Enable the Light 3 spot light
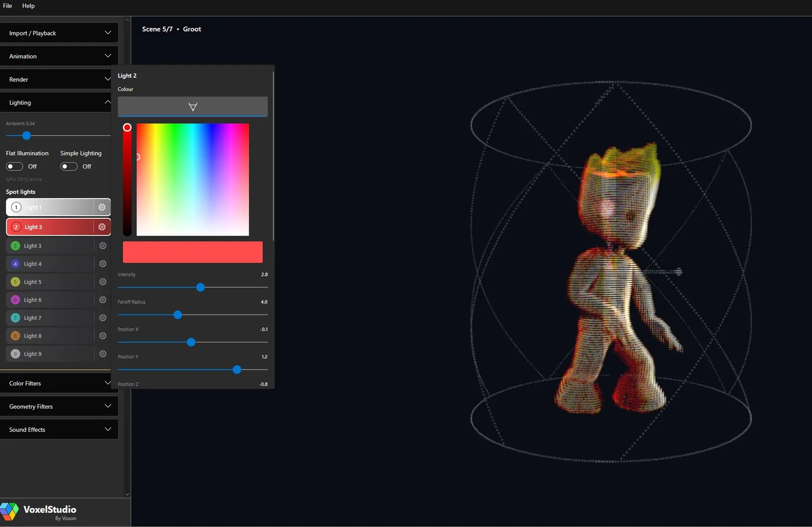The width and height of the screenshot is (812, 527). pos(51,246)
